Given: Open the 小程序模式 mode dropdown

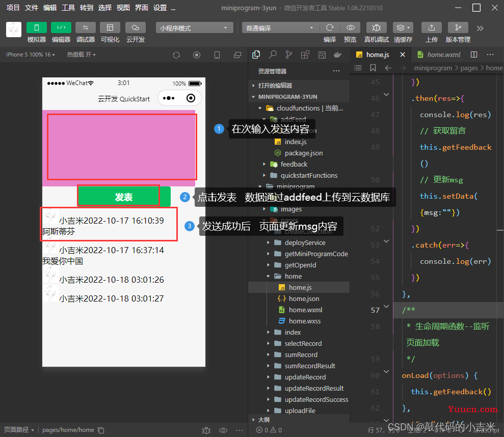Looking at the screenshot, I should click(x=195, y=28).
